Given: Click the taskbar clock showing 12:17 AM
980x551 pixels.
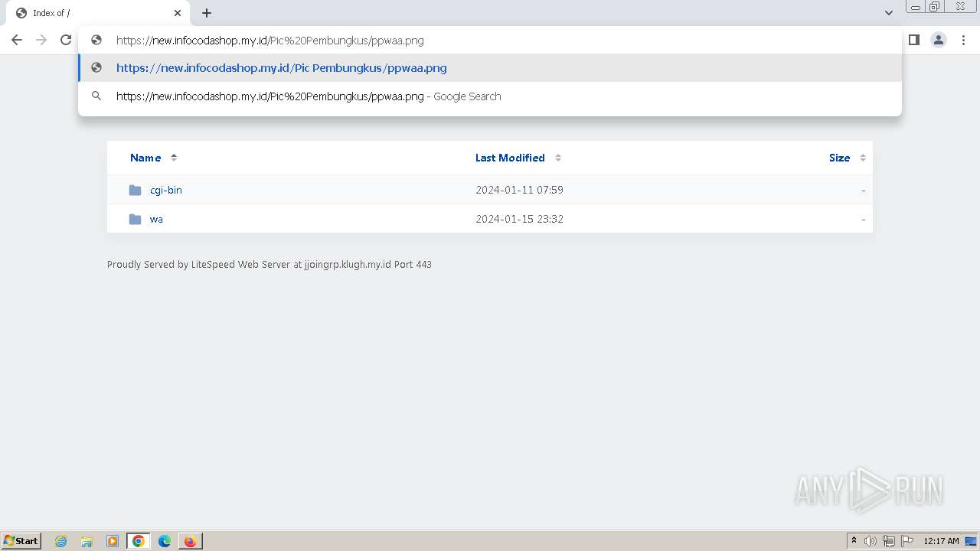Looking at the screenshot, I should pos(941,541).
